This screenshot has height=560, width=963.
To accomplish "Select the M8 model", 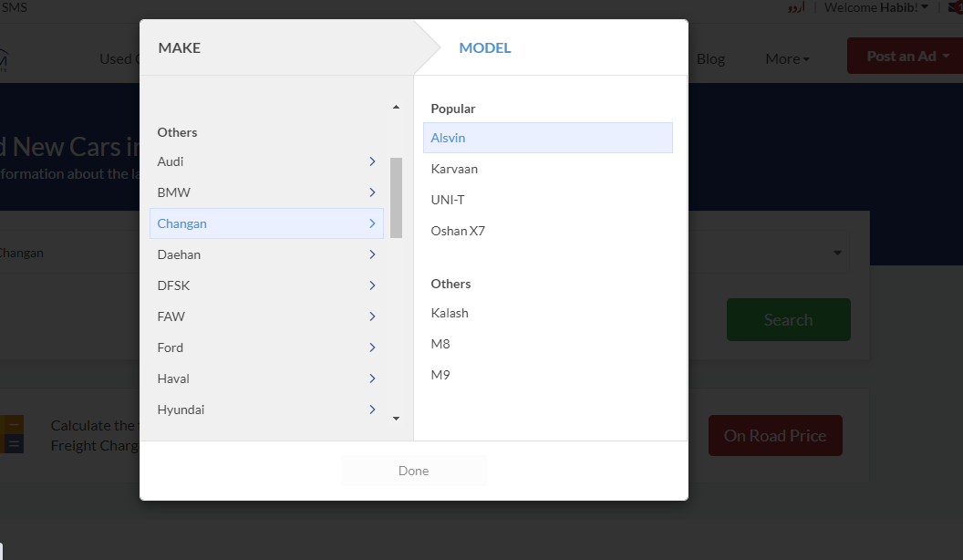I will [x=548, y=344].
